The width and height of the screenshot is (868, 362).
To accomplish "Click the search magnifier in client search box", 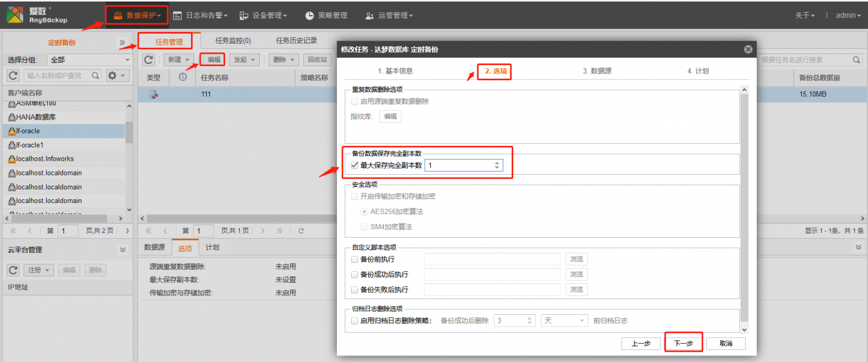I will [x=95, y=75].
